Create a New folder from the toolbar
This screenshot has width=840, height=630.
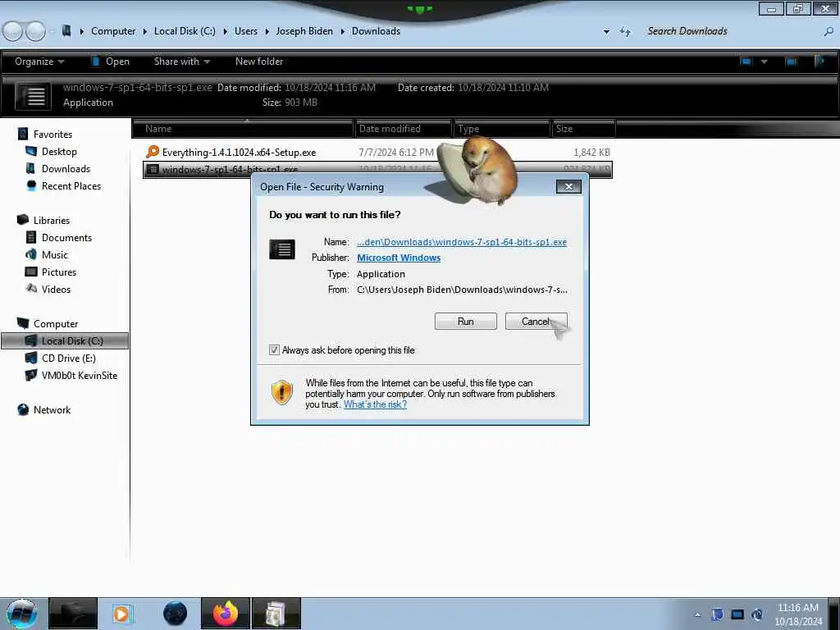pyautogui.click(x=259, y=62)
